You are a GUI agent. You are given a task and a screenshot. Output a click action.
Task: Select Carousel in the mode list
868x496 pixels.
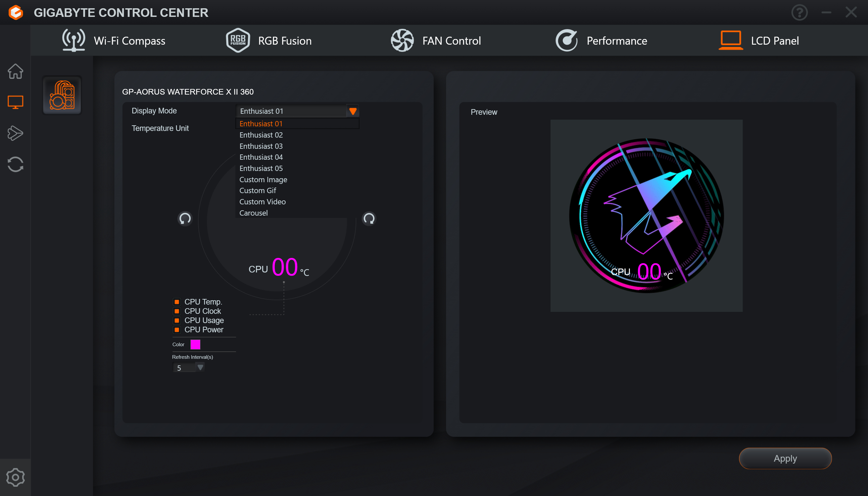[x=253, y=213]
